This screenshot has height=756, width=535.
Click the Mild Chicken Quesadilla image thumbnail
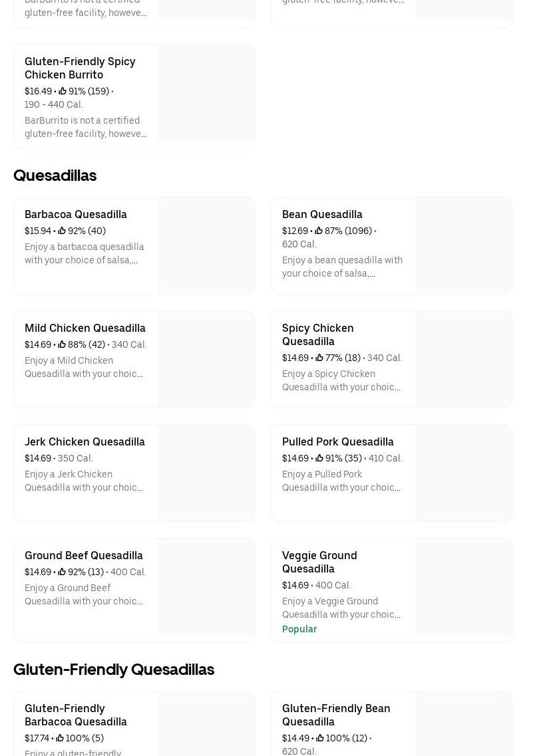coord(206,360)
